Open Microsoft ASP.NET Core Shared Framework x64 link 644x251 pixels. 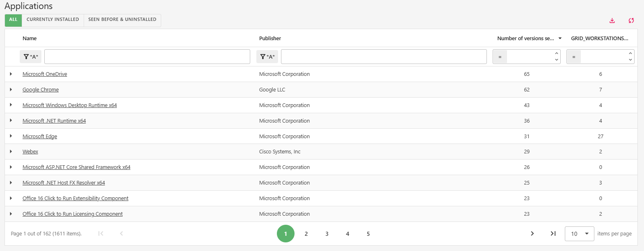pos(76,167)
